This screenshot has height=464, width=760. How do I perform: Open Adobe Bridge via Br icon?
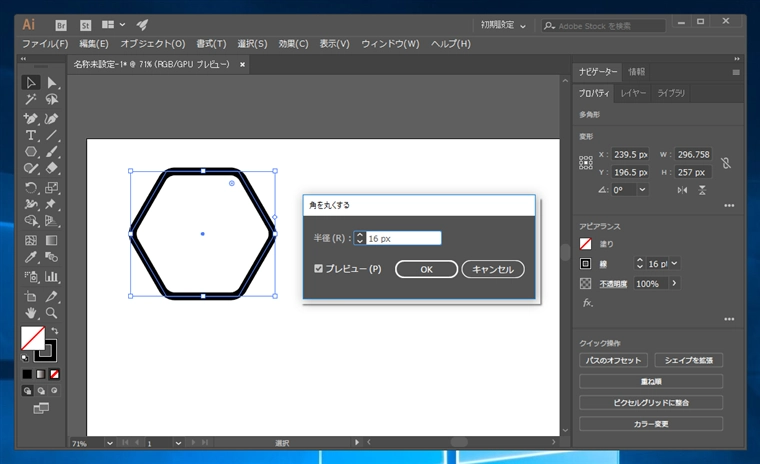point(61,25)
